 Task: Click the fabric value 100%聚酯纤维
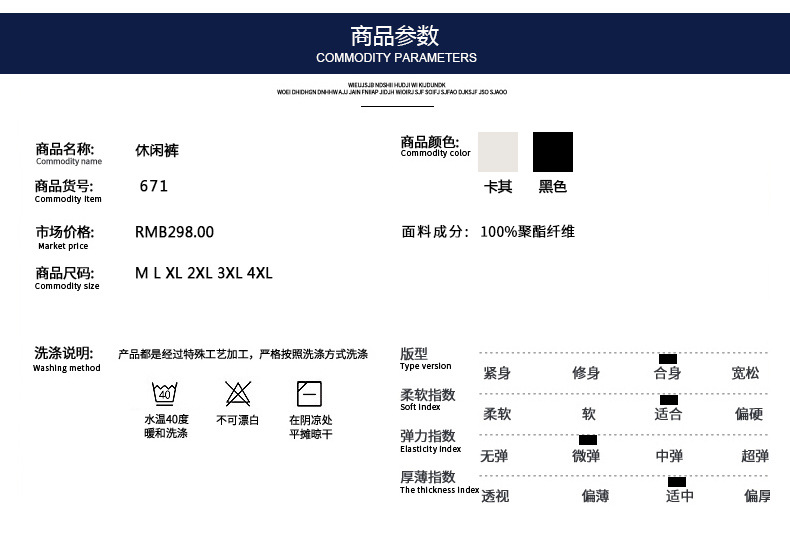[528, 232]
